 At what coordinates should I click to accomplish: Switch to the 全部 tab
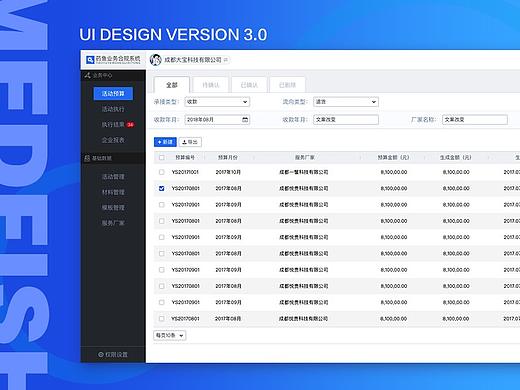[172, 85]
